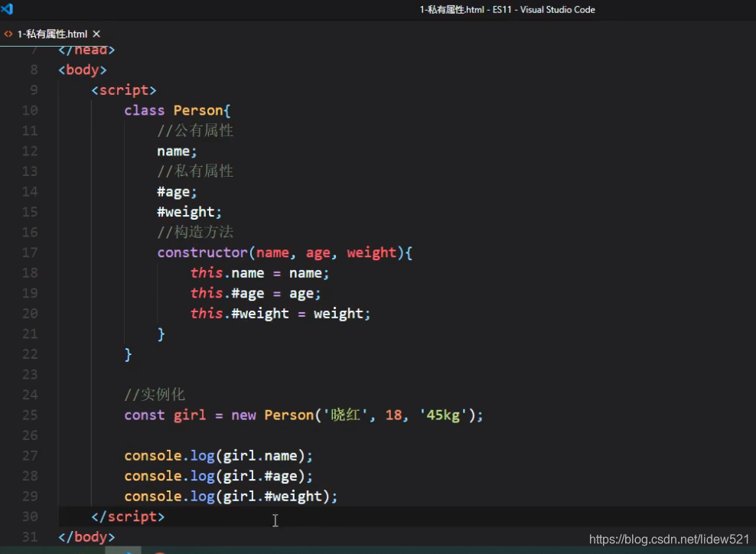The width and height of the screenshot is (756, 554).
Task: Click line number 10 in gutter
Action: pos(30,110)
